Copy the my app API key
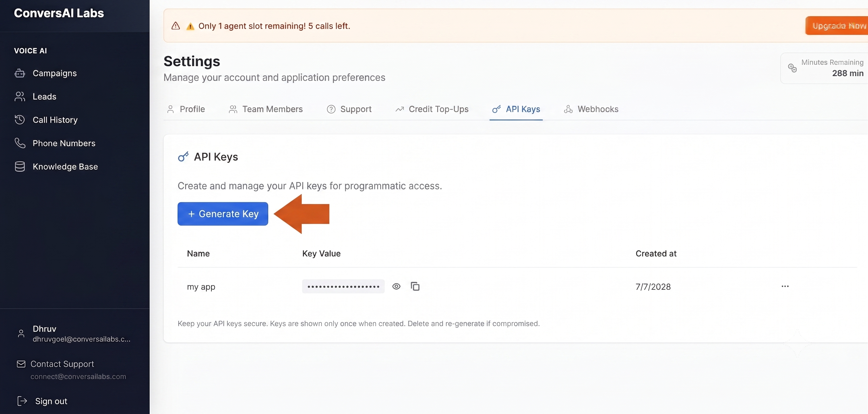Viewport: 868px width, 414px height. (x=415, y=286)
